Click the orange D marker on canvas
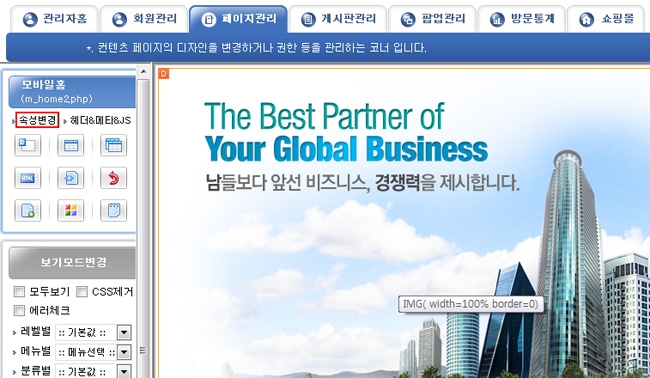 tap(164, 74)
